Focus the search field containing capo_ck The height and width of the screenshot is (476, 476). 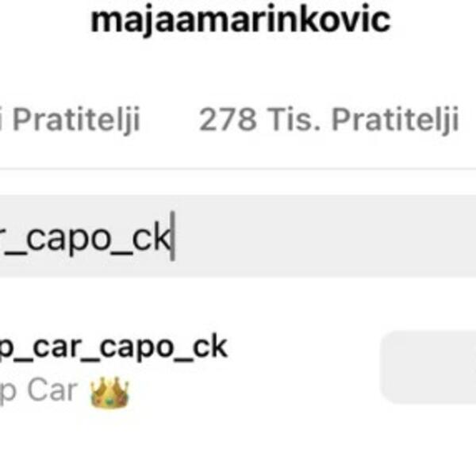[x=238, y=236]
